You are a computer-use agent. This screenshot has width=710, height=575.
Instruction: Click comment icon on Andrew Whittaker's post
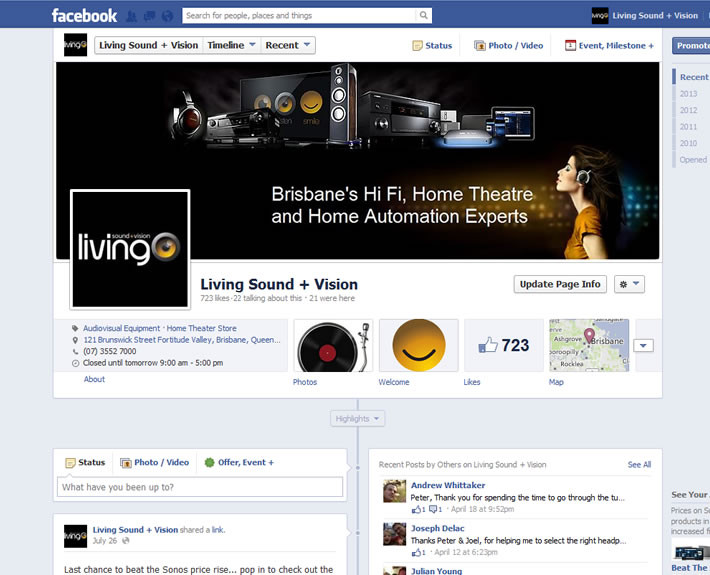[x=435, y=509]
